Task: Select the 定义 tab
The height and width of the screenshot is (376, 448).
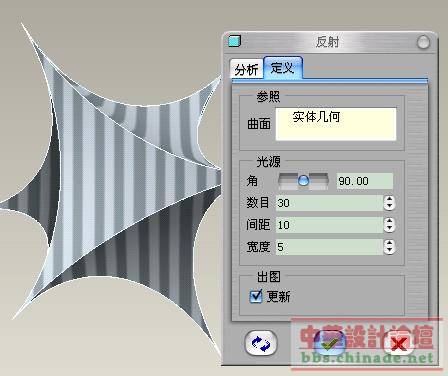Action: coord(283,68)
